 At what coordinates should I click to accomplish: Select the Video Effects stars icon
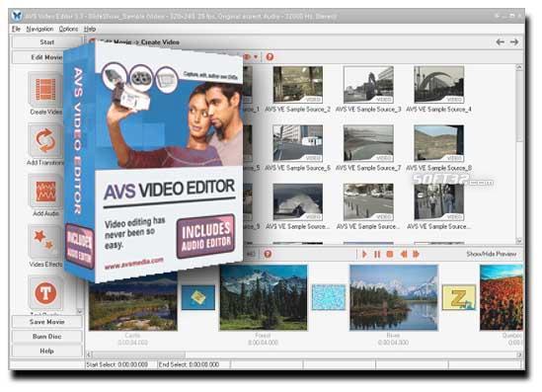click(x=45, y=242)
